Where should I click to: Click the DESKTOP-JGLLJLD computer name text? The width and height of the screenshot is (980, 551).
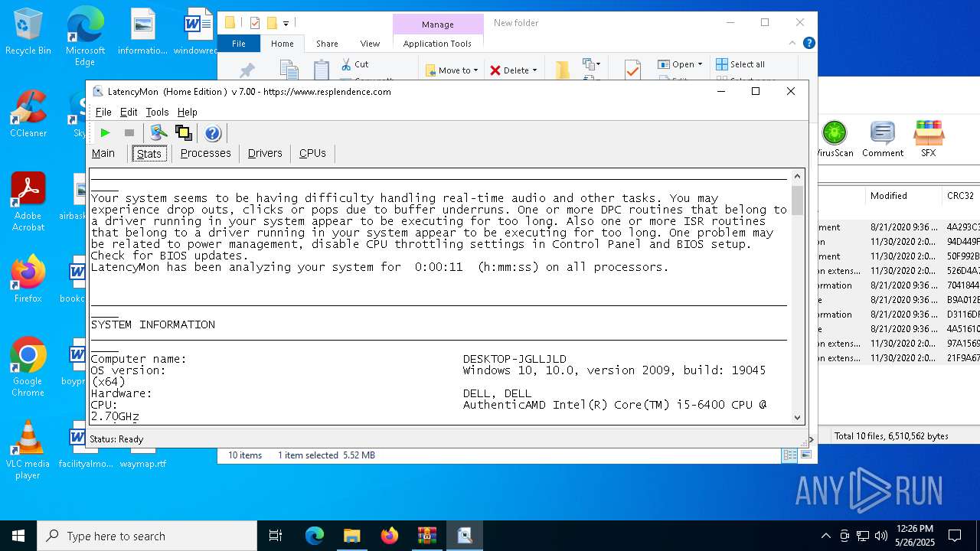[x=514, y=359]
